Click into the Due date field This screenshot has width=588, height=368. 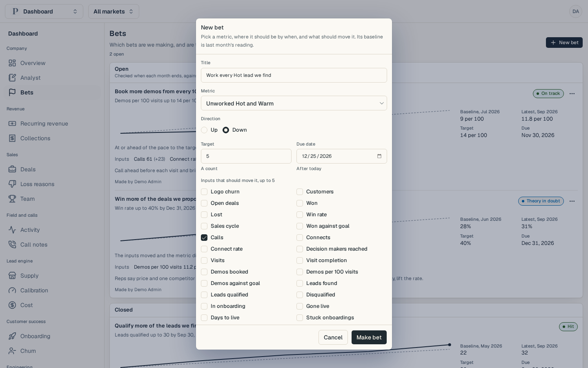(342, 156)
